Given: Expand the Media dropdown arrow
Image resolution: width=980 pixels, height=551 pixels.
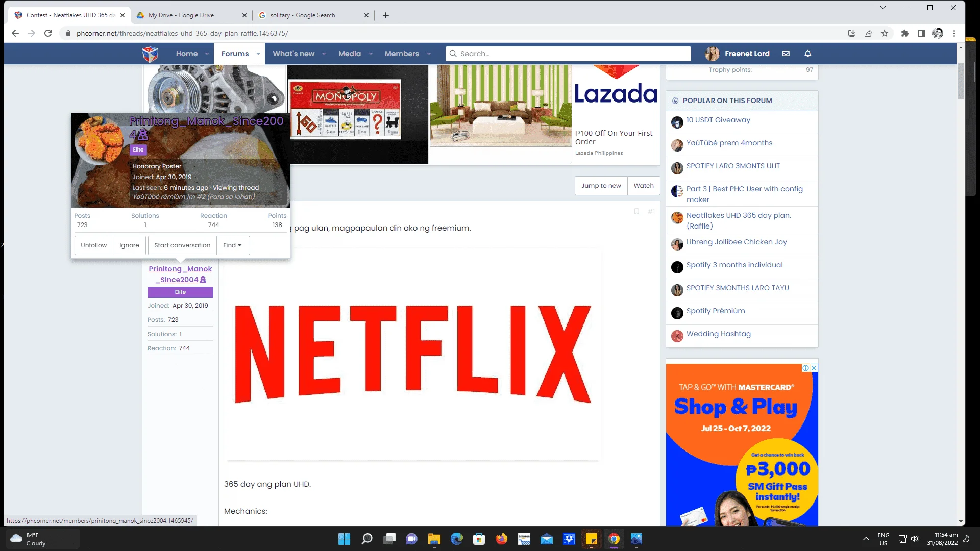Looking at the screenshot, I should pos(371,54).
